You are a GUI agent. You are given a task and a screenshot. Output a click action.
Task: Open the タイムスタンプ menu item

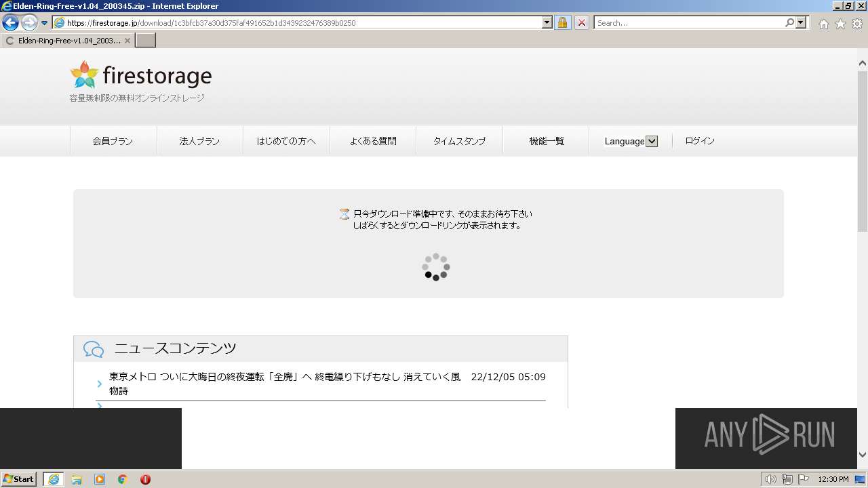click(x=460, y=141)
